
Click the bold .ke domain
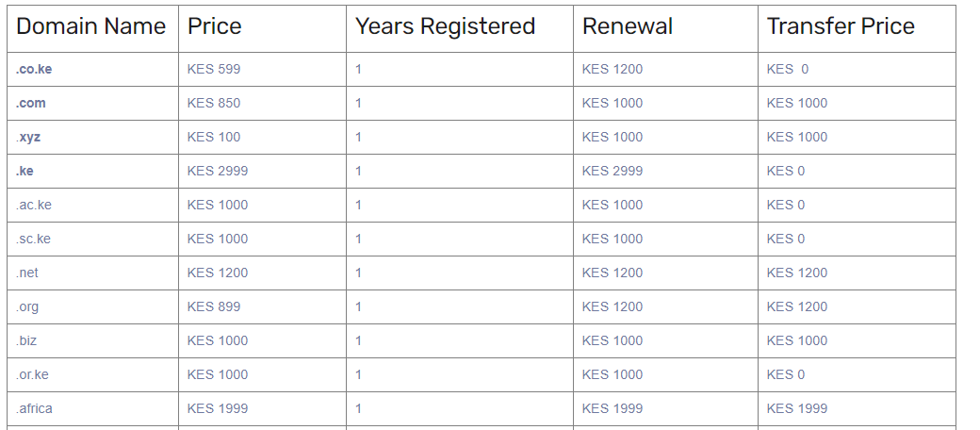24,172
